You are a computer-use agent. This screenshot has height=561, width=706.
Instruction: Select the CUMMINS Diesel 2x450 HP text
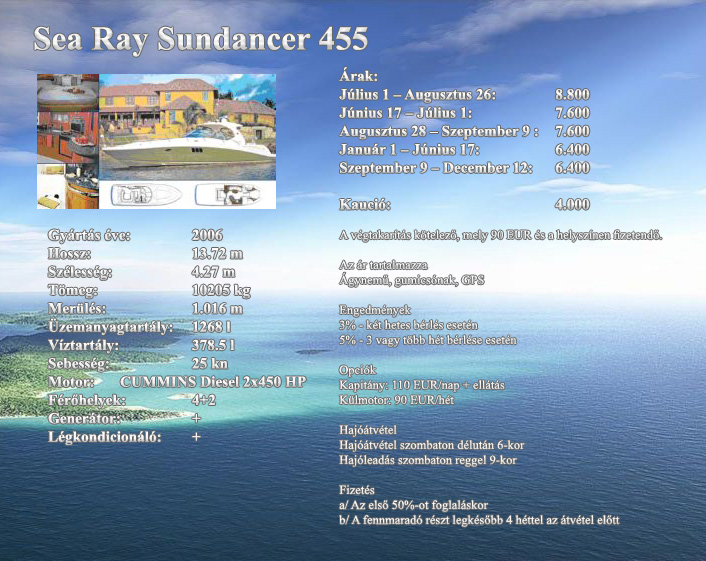(212, 382)
